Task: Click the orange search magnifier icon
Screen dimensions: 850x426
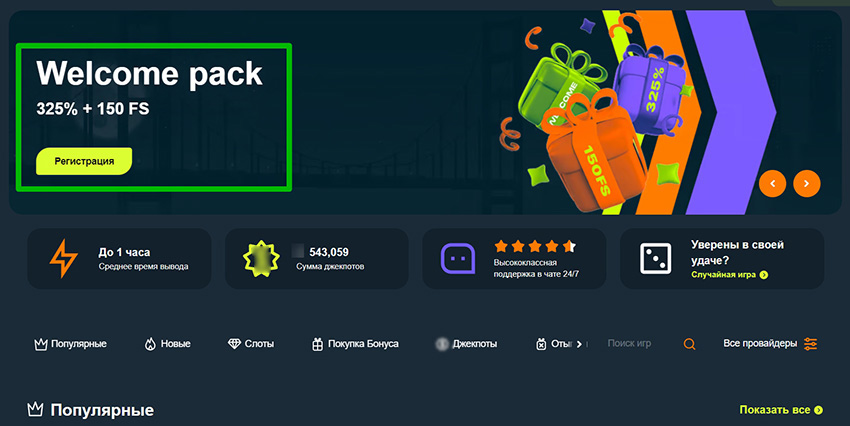Action: pos(689,344)
